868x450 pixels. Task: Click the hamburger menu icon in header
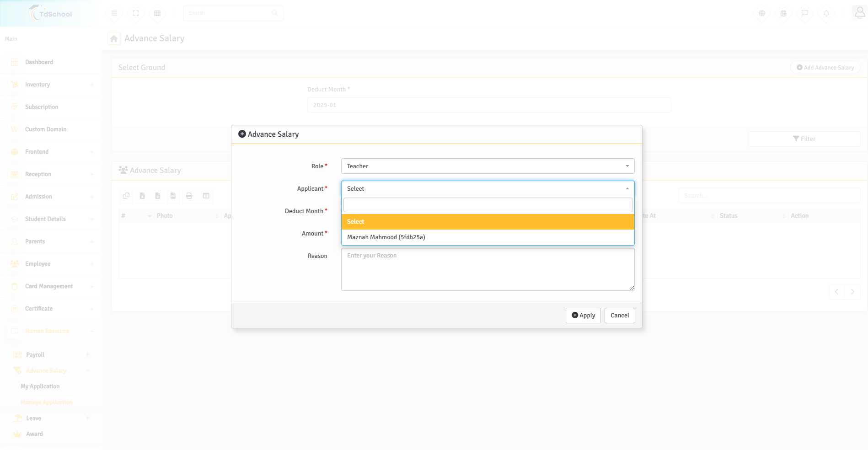(x=114, y=13)
